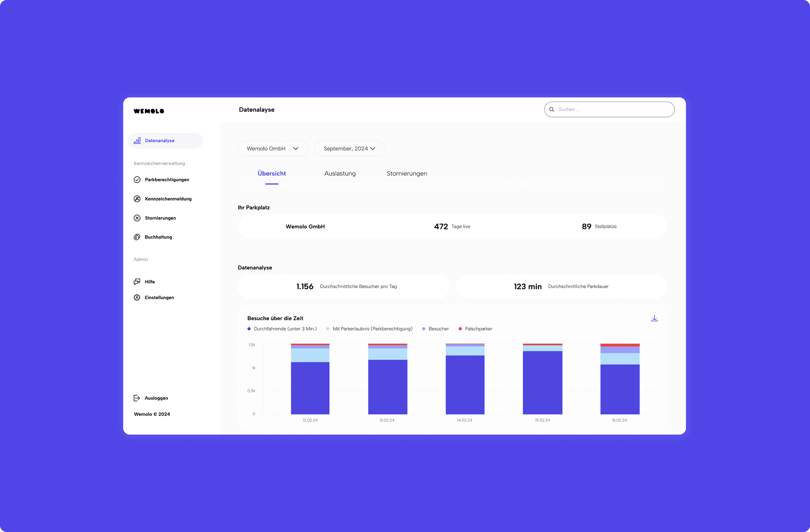Click the Stornierungen X-circle icon
Viewport: 810px width, 532px height.
[x=137, y=218]
